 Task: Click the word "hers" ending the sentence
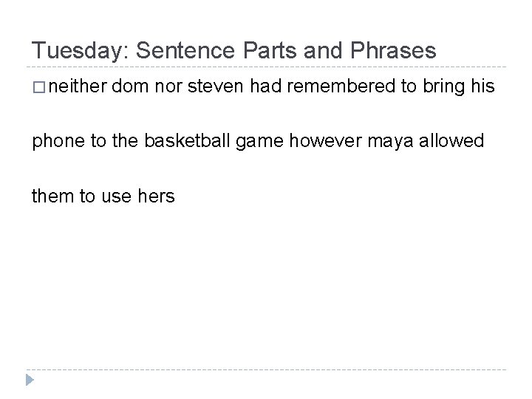[x=154, y=196]
